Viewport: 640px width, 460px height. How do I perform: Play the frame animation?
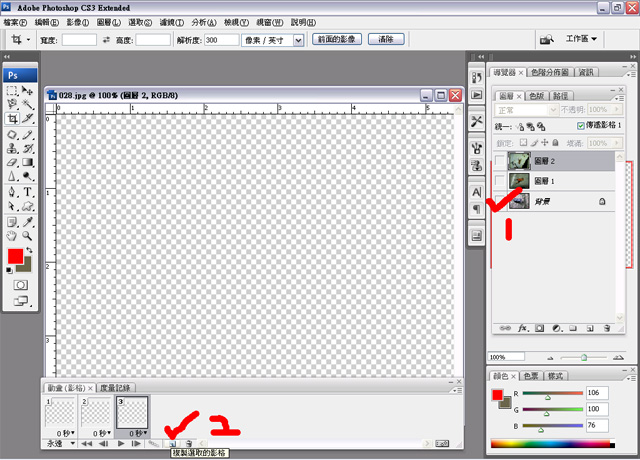[x=121, y=443]
